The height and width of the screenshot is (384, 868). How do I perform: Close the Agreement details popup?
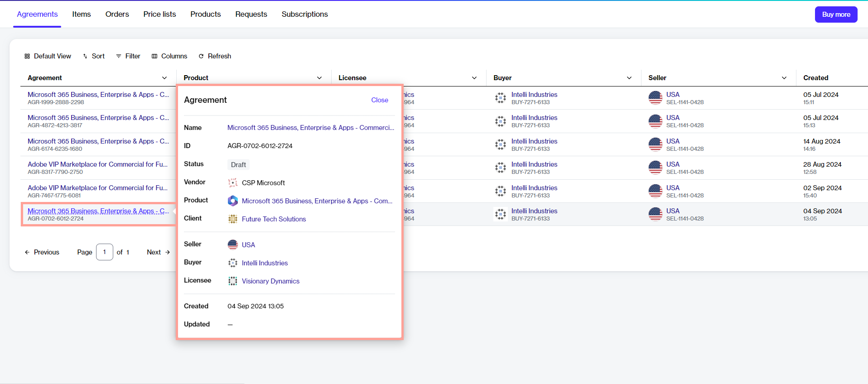[379, 100]
